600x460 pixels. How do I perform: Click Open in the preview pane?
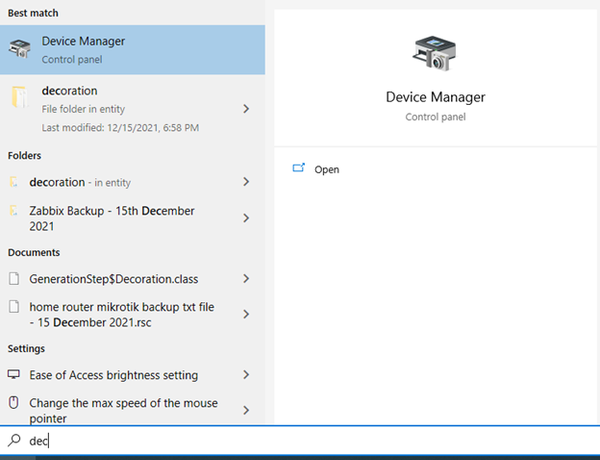pos(326,170)
